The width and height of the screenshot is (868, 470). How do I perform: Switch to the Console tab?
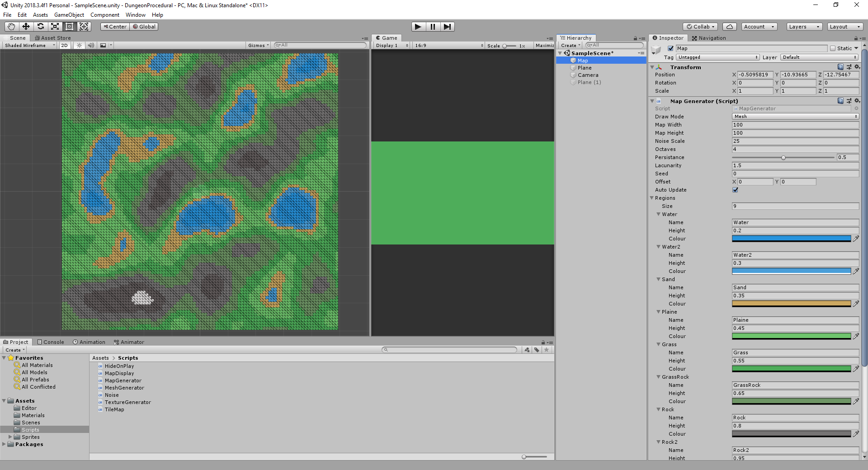click(51, 342)
